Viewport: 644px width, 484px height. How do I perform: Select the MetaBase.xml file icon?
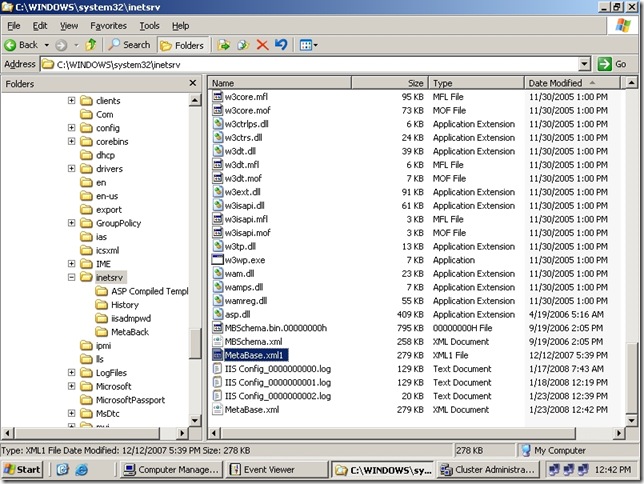pos(217,410)
